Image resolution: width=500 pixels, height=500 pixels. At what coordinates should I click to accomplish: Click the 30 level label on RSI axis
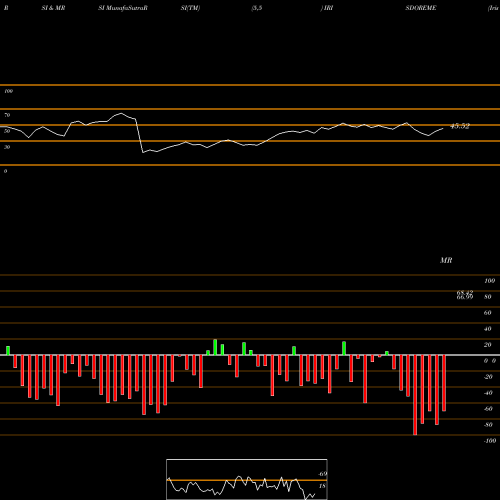(7, 147)
